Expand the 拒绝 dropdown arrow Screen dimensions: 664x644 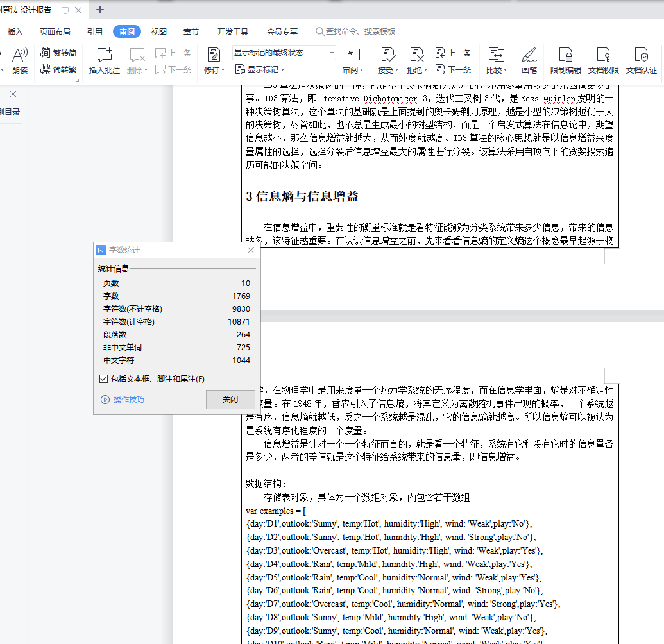[x=425, y=71]
